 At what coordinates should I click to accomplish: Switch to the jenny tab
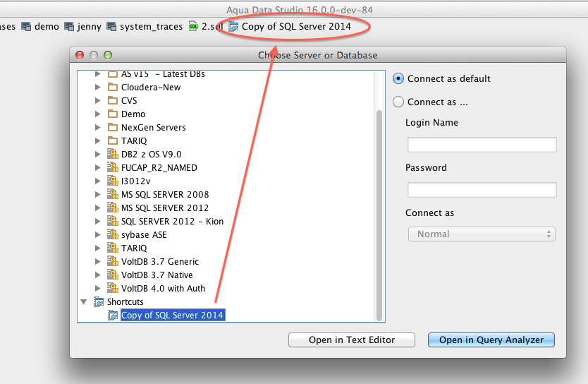pos(83,27)
